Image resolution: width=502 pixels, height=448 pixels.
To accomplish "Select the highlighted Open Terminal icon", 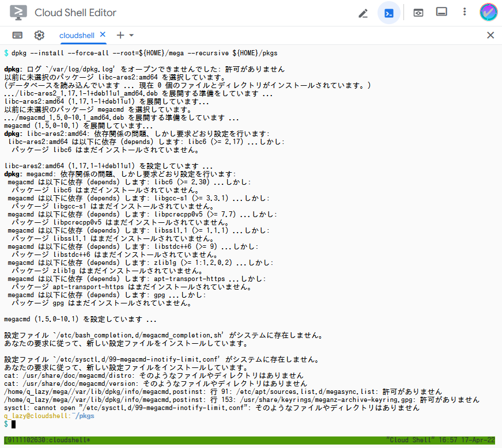I will point(388,13).
